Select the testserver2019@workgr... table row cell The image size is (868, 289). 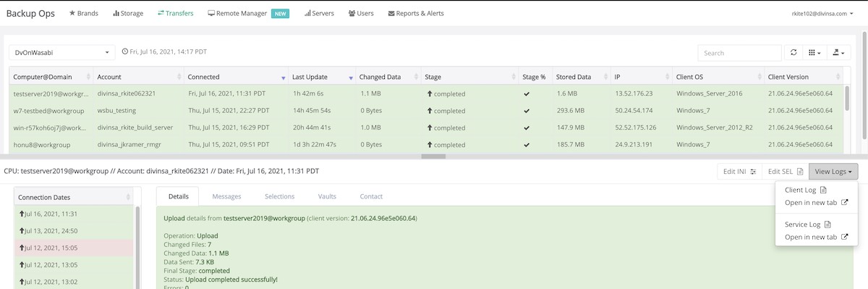point(51,93)
